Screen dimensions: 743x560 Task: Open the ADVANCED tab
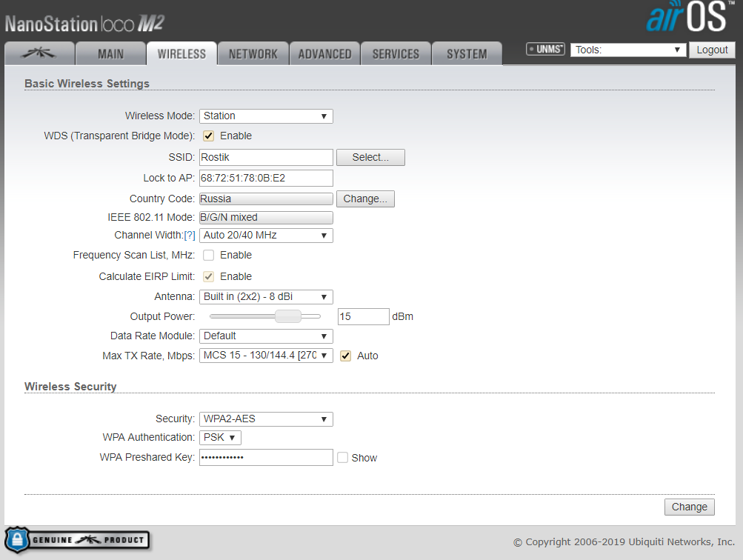324,53
